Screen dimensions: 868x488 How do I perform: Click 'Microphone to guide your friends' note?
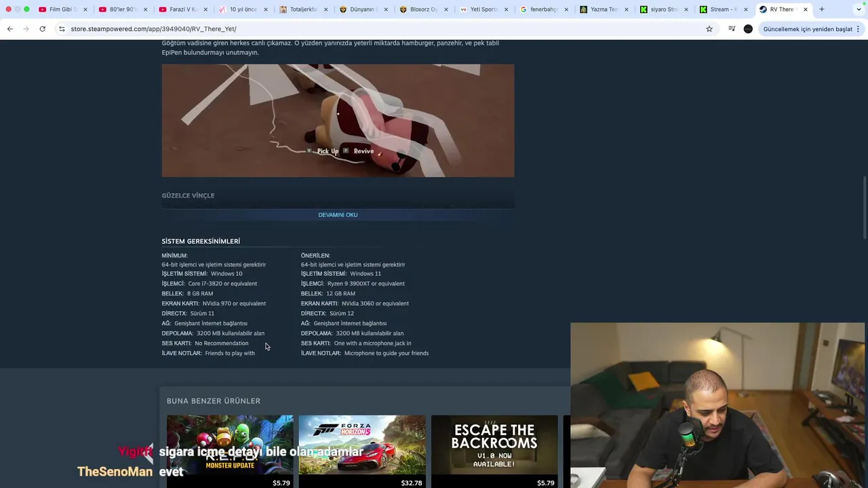(x=387, y=353)
